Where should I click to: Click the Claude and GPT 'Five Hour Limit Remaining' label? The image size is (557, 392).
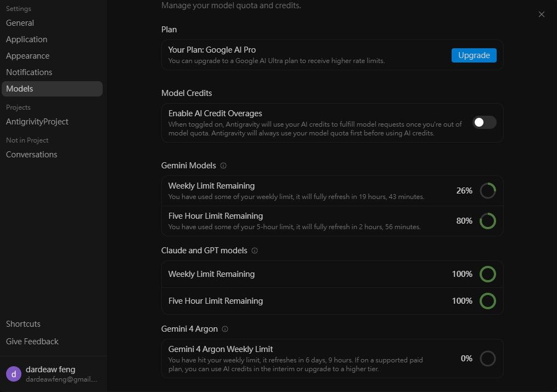click(216, 301)
